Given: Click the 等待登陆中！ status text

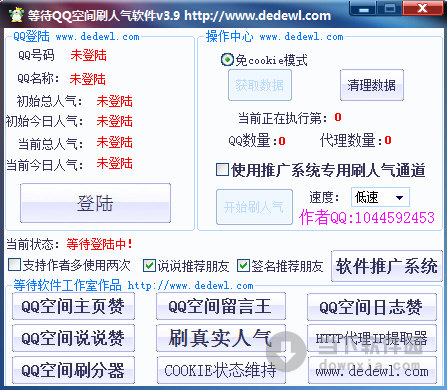Looking at the screenshot, I should pos(99,244).
